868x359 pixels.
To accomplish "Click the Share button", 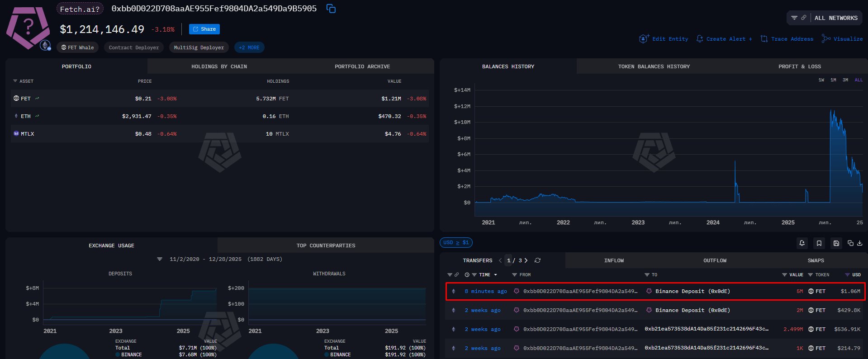I will (204, 29).
